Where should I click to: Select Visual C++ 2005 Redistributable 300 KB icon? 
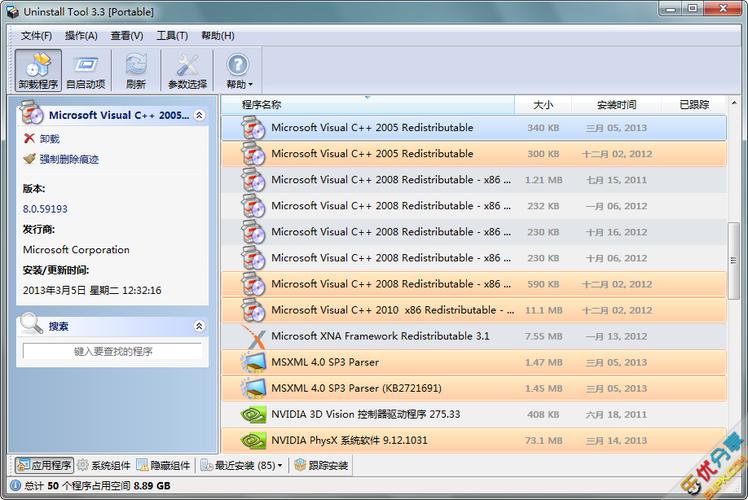pyautogui.click(x=253, y=154)
